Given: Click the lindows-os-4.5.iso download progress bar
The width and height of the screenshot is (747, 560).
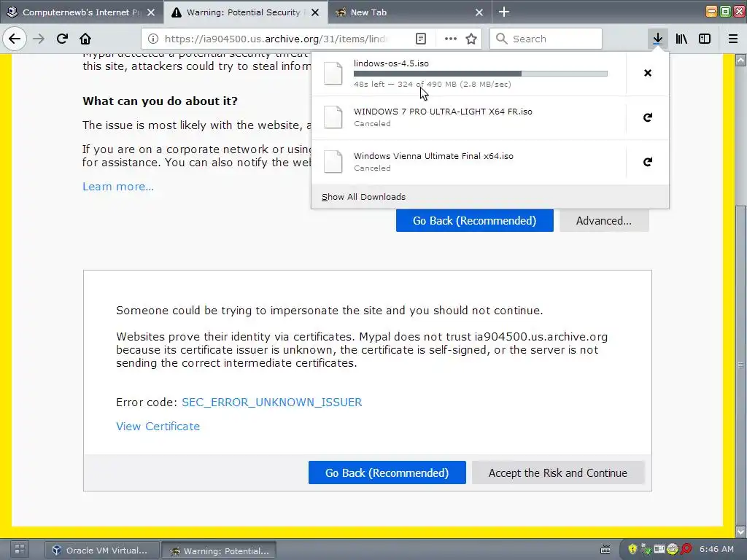Looking at the screenshot, I should click(x=480, y=74).
